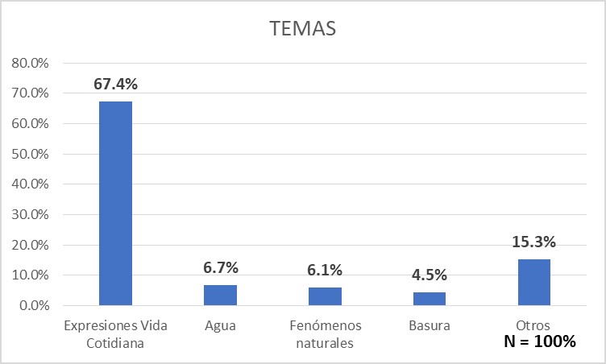The width and height of the screenshot is (606, 364).
Task: Select the Basura bar
Action: click(x=430, y=299)
